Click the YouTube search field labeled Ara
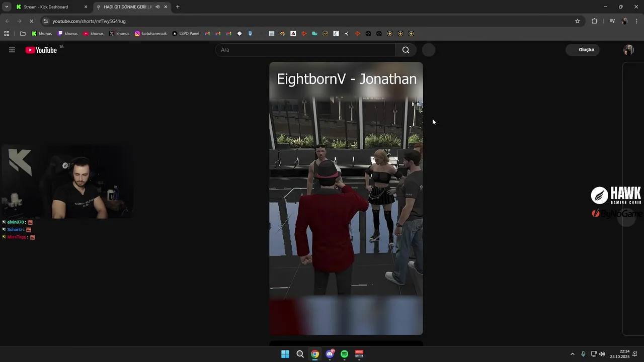 [305, 50]
